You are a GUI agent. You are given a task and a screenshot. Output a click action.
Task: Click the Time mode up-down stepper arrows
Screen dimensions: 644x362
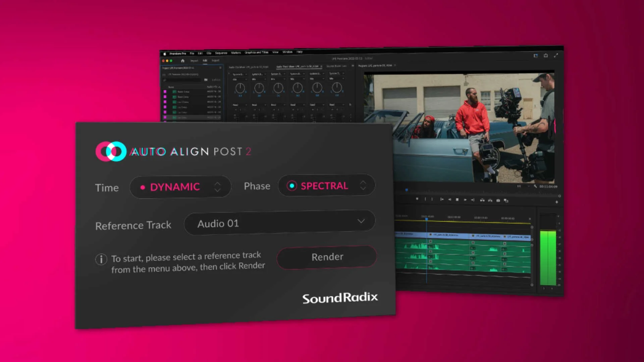click(x=218, y=187)
